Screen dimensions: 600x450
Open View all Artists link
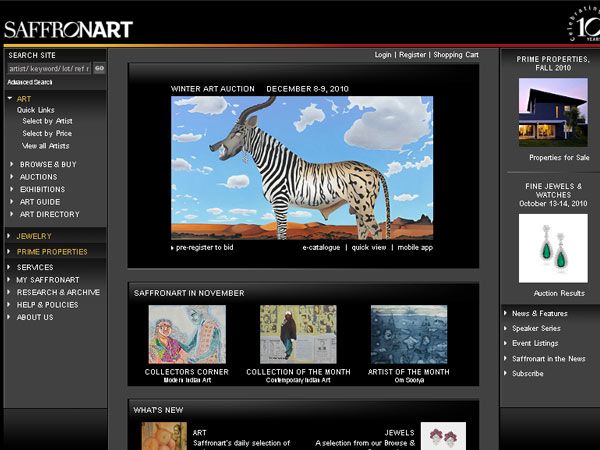coord(46,146)
